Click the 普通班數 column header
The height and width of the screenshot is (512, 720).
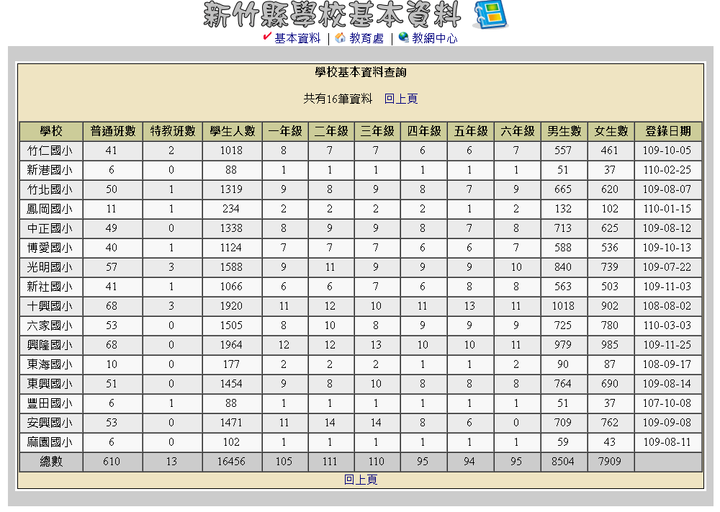(113, 131)
